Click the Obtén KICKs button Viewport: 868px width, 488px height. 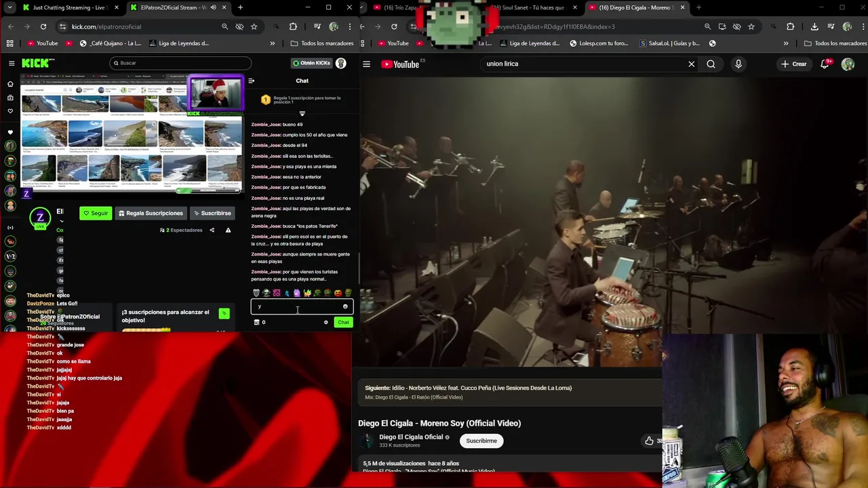click(x=311, y=63)
